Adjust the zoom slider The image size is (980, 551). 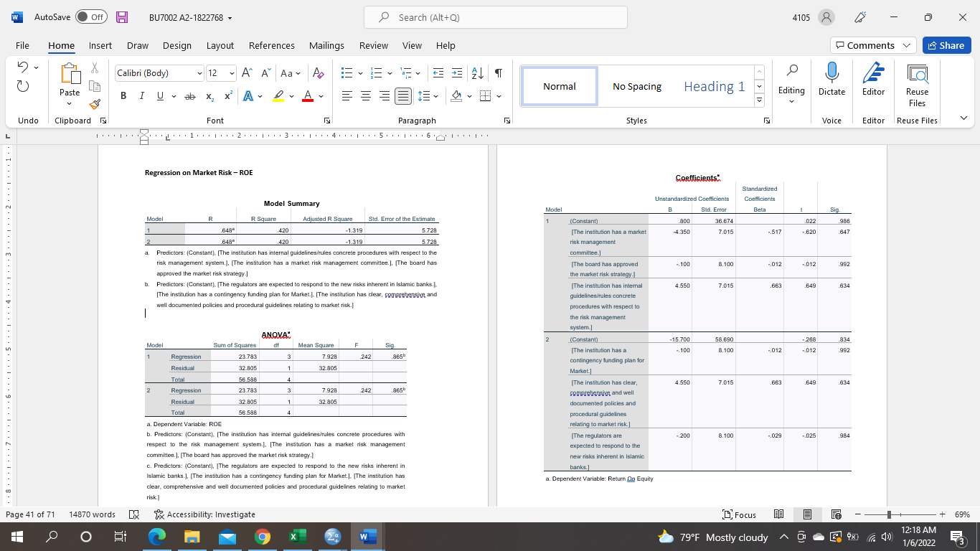pyautogui.click(x=889, y=514)
